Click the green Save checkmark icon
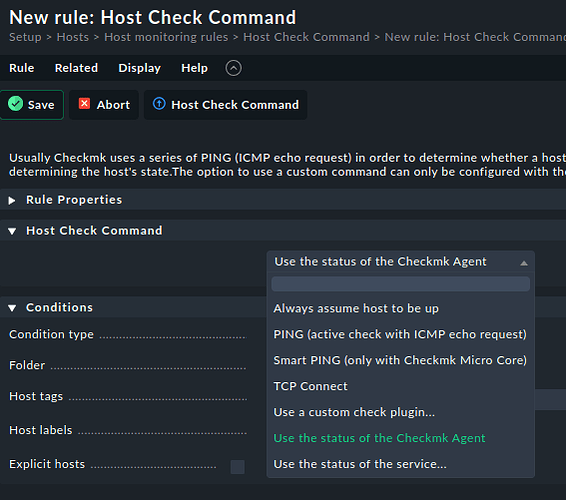The height and width of the screenshot is (500, 566). pos(16,104)
